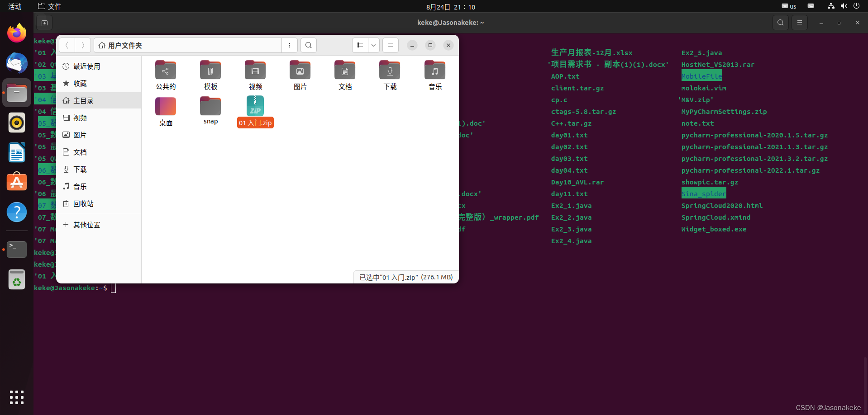Click ctags-5.8.tar.gz in terminal listing
Screen dimensions: 868x415
[583, 112]
